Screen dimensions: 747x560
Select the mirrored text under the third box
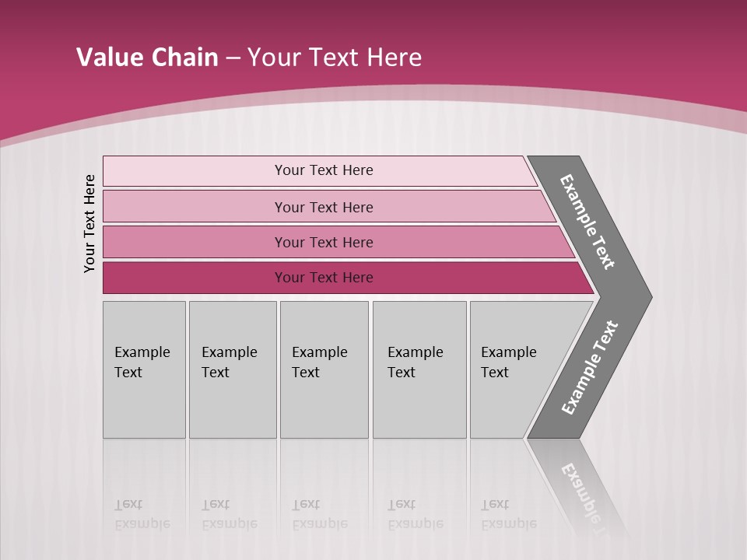tap(320, 515)
